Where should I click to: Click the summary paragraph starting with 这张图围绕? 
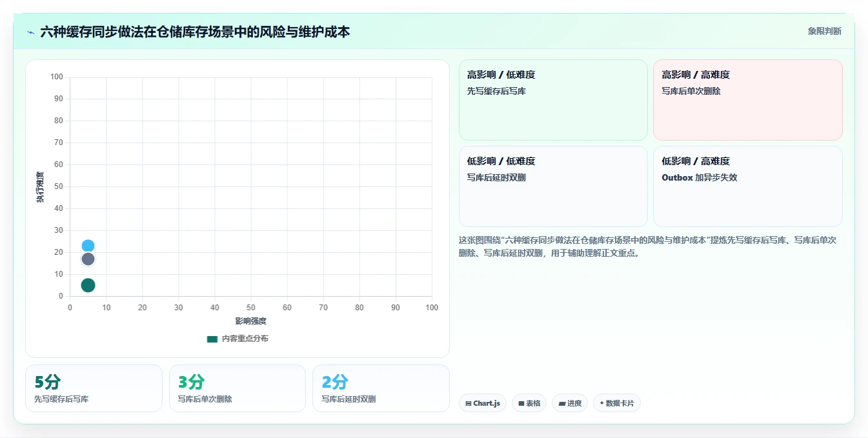coord(647,246)
